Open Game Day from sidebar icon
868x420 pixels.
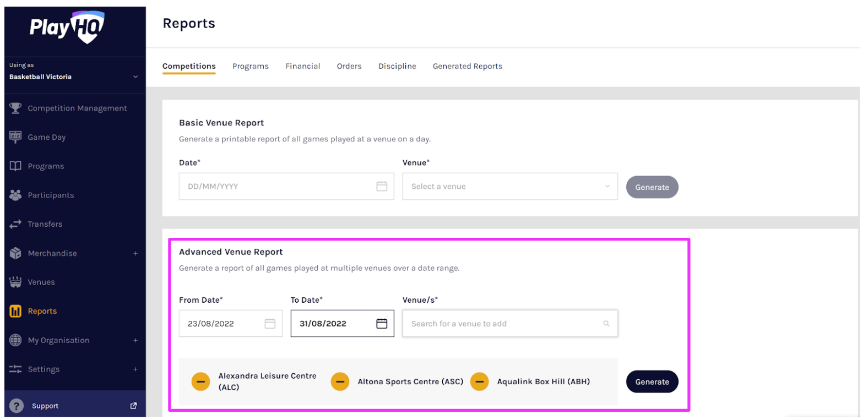(x=15, y=137)
